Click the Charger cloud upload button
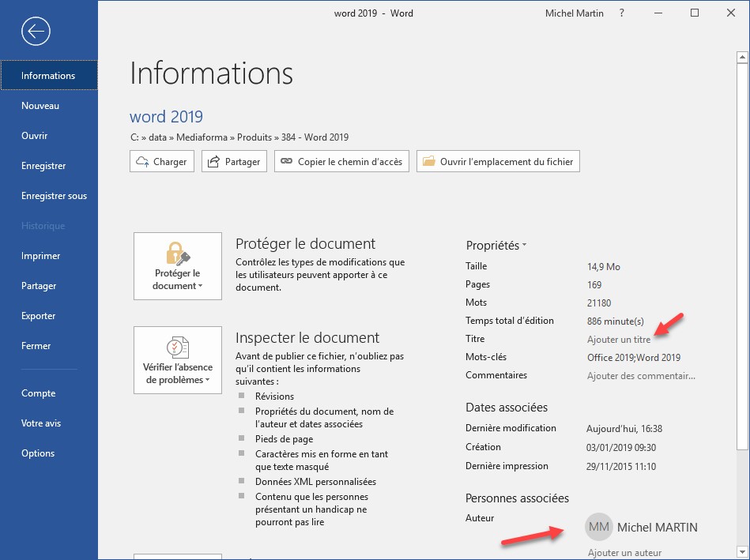 click(162, 162)
